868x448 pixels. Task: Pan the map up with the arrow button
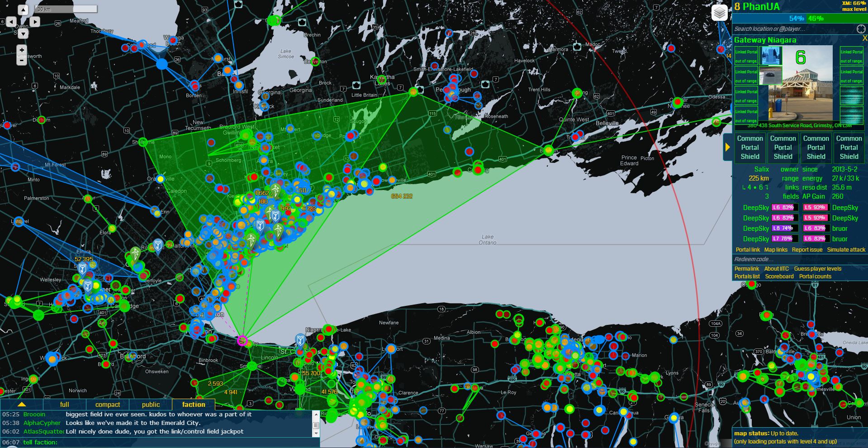[x=23, y=10]
